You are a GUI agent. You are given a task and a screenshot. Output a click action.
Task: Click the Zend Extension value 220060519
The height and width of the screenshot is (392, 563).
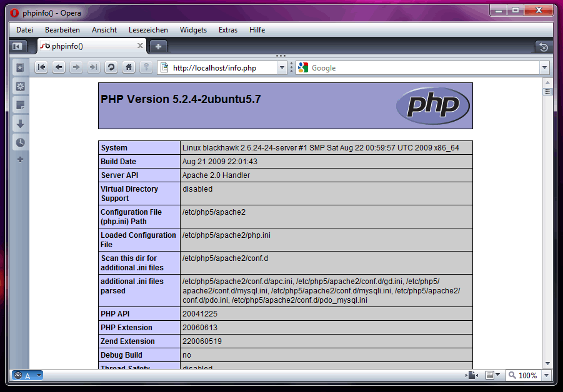202,341
